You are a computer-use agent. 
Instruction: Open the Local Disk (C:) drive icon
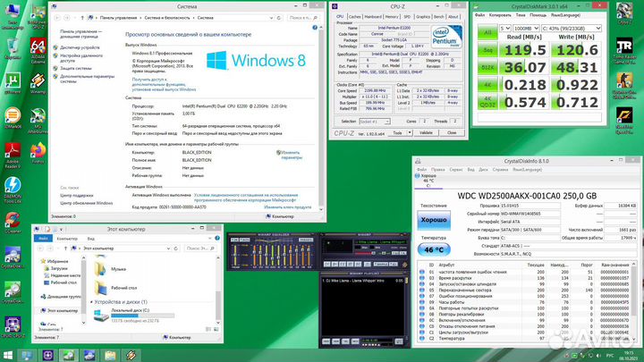[x=100, y=315]
